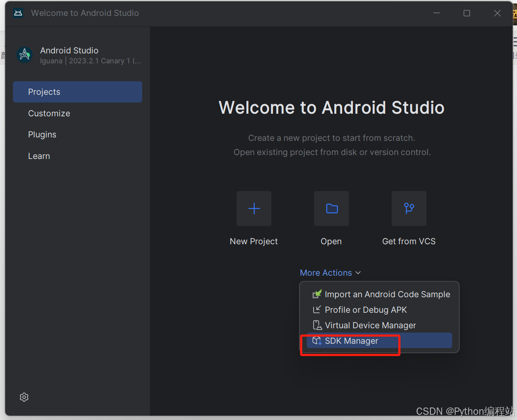Open Virtual Device Manager from menu
Viewport: 517px width, 420px height.
click(380, 325)
